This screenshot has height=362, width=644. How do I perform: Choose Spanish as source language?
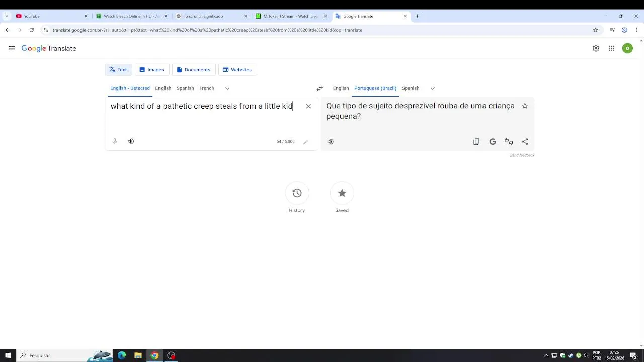(185, 88)
